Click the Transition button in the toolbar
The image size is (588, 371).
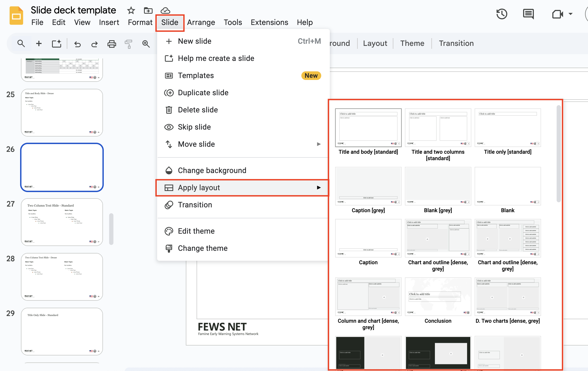click(x=456, y=43)
